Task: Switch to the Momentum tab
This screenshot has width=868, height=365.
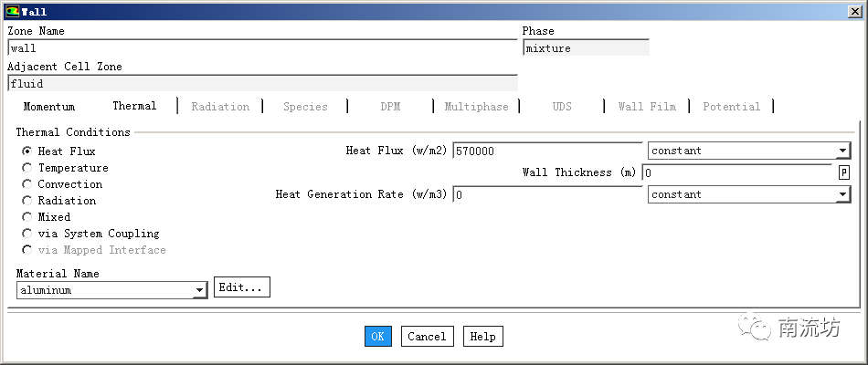Action: coord(49,107)
